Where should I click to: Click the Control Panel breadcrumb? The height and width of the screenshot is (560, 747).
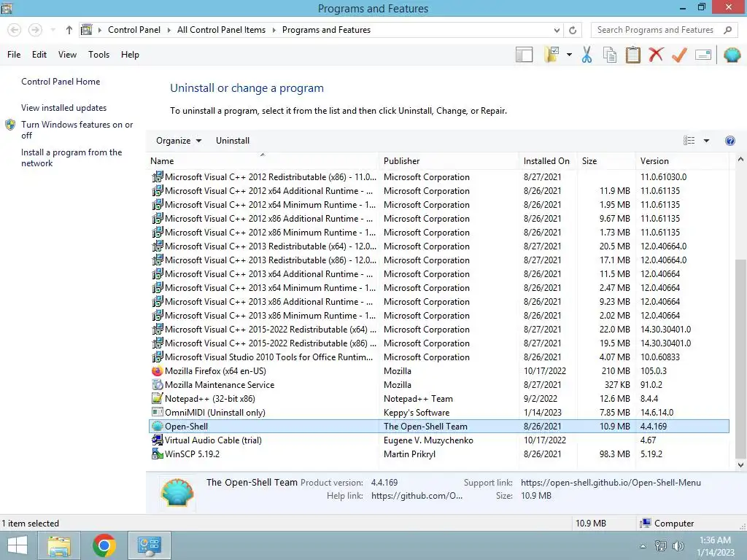134,30
